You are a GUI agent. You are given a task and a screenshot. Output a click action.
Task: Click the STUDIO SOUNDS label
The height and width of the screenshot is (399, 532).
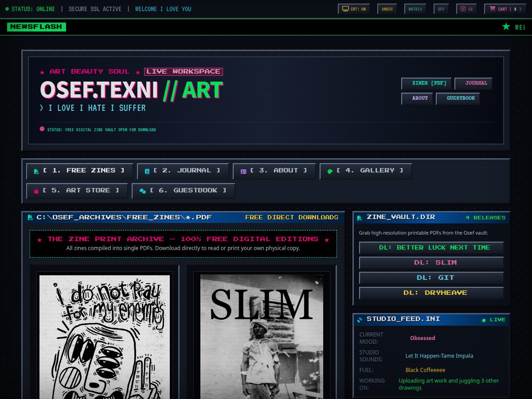[371, 356]
